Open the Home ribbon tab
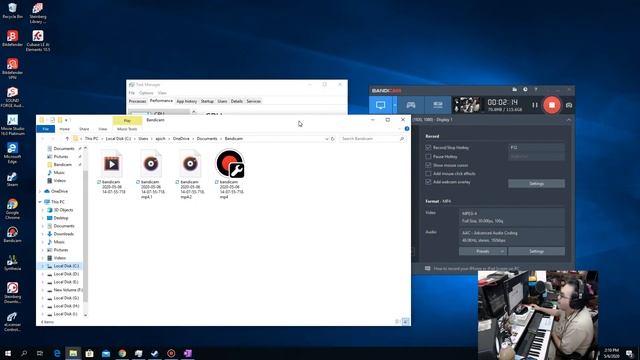The image size is (640, 360). coord(64,129)
